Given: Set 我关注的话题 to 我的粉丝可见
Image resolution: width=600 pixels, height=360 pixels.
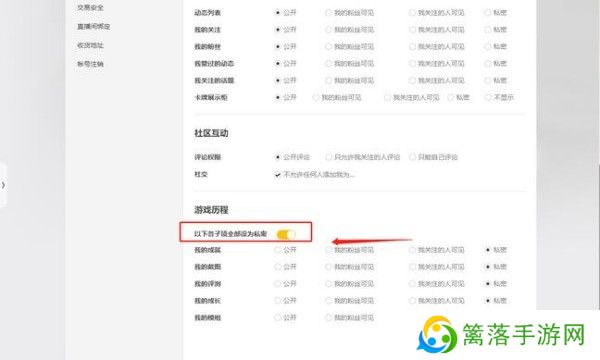Looking at the screenshot, I should (328, 80).
